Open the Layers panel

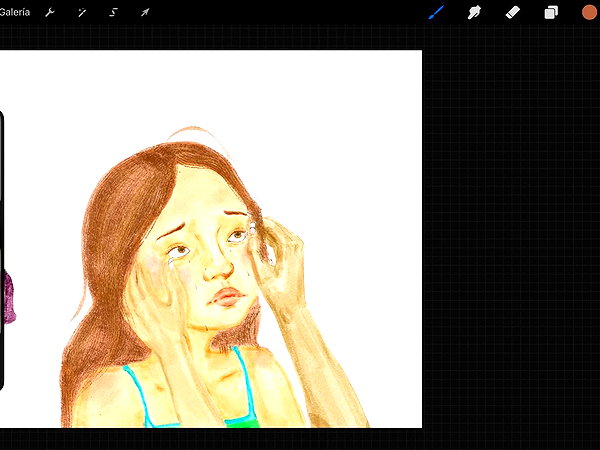tap(551, 12)
